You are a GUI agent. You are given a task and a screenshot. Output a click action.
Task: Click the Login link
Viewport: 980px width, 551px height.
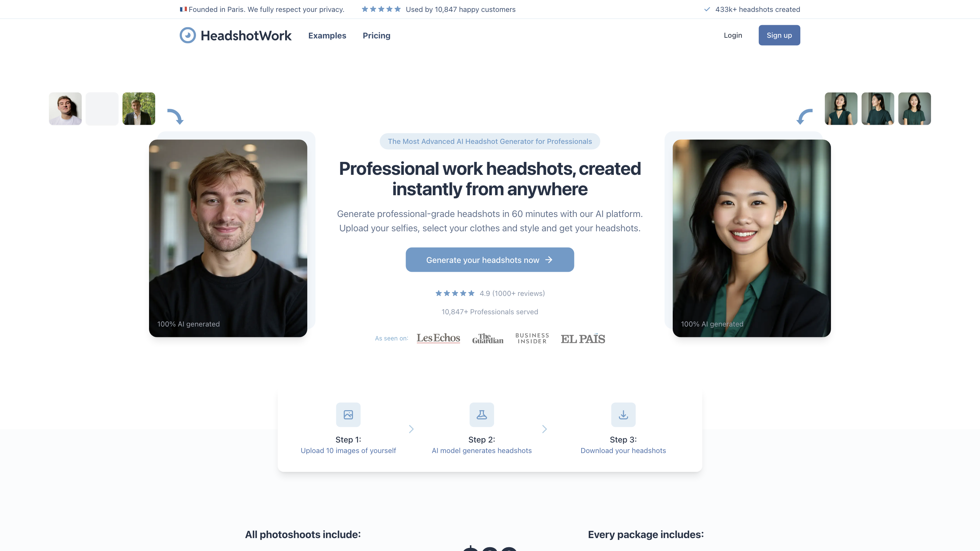tap(733, 35)
